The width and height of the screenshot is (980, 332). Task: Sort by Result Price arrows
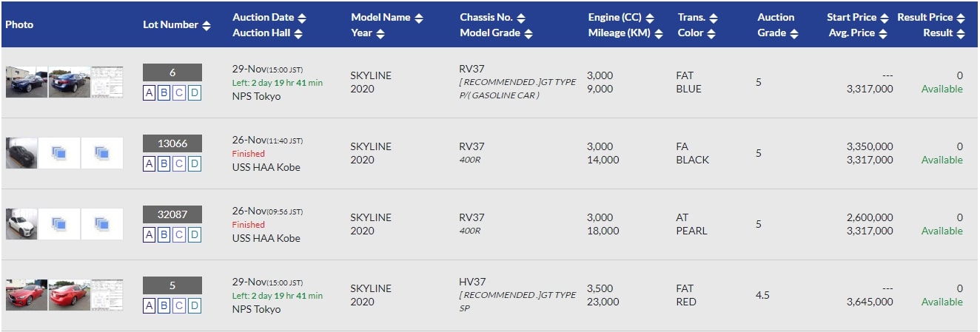coord(960,18)
